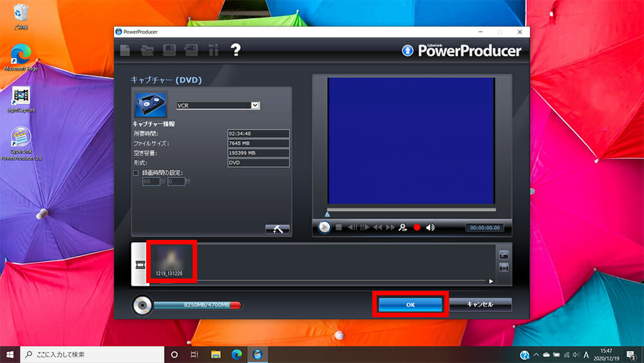Click the キャプチャー (DVD) heading
This screenshot has height=363, width=644.
(x=166, y=80)
